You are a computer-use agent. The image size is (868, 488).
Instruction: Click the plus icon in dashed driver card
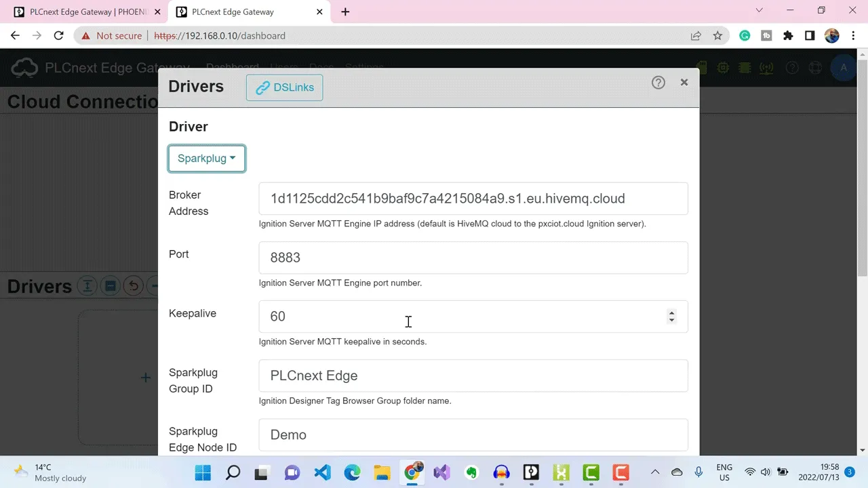click(145, 378)
